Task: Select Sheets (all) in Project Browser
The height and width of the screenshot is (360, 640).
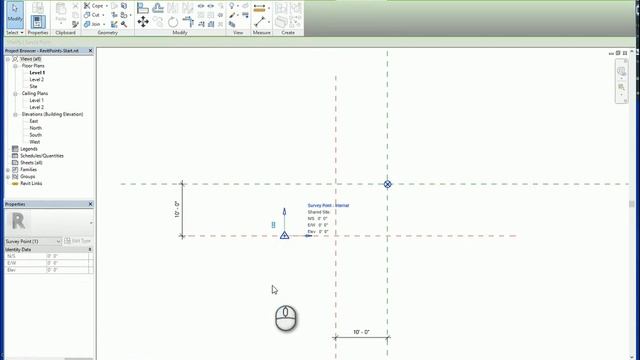Action: point(31,163)
